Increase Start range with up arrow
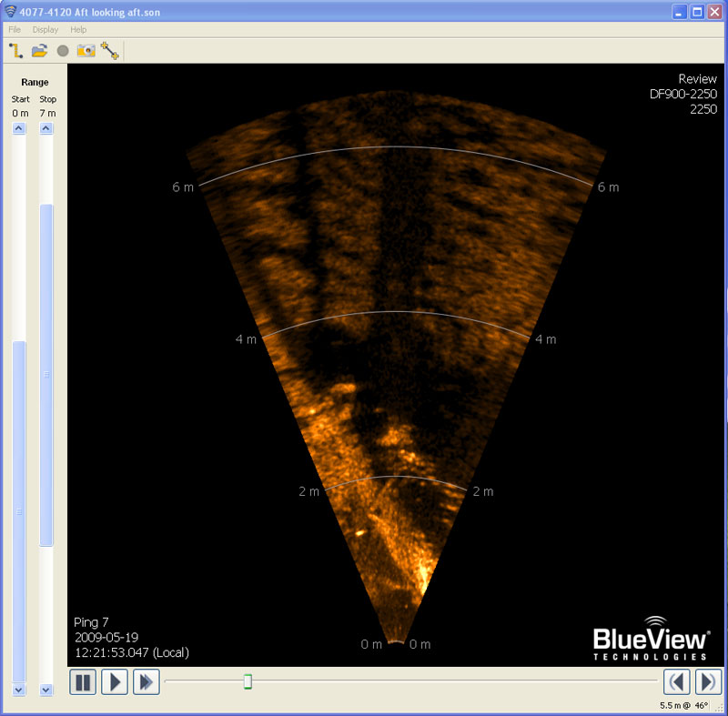 [19, 129]
